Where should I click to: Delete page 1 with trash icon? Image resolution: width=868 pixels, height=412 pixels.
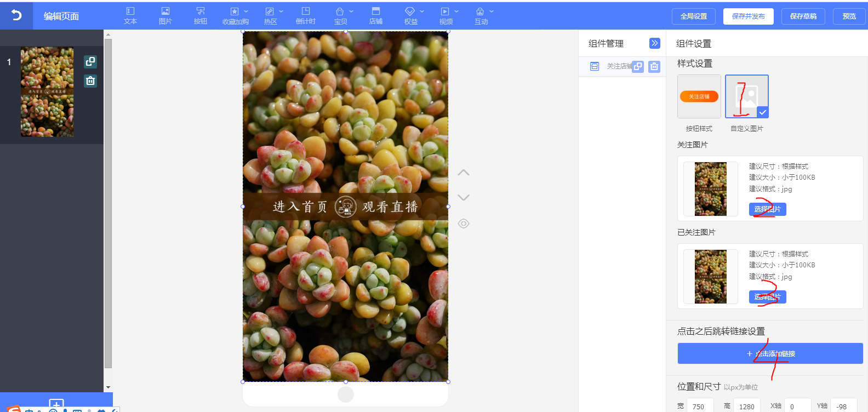click(90, 81)
